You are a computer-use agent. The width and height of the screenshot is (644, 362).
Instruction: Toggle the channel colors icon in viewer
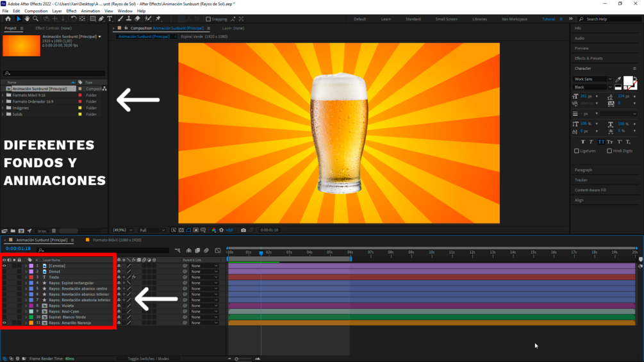tap(213, 230)
